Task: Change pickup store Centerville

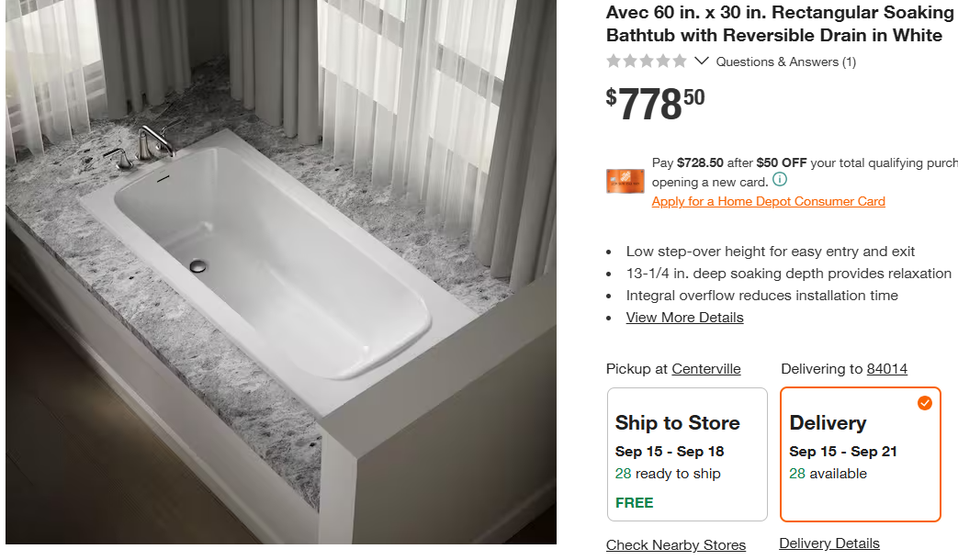Action: tap(705, 369)
